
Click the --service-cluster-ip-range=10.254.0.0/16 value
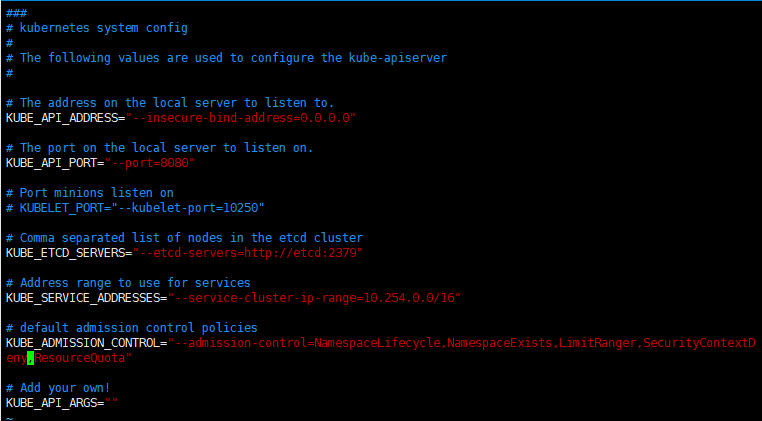[314, 298]
